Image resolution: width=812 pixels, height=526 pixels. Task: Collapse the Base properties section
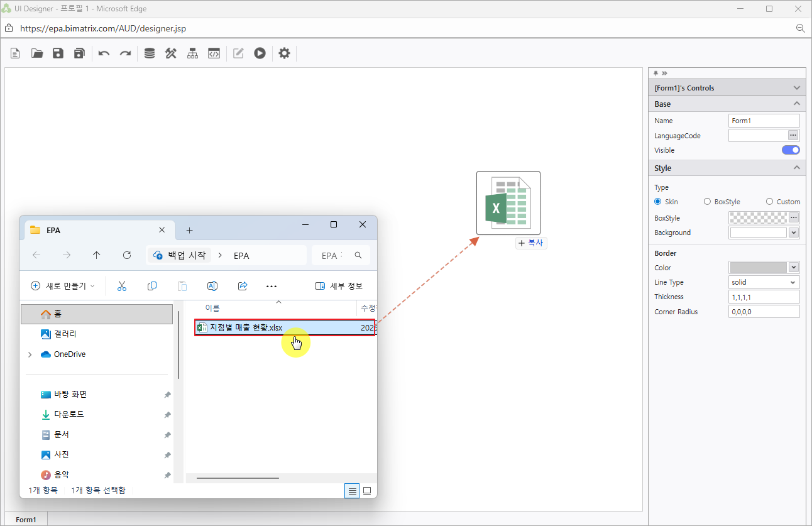796,104
